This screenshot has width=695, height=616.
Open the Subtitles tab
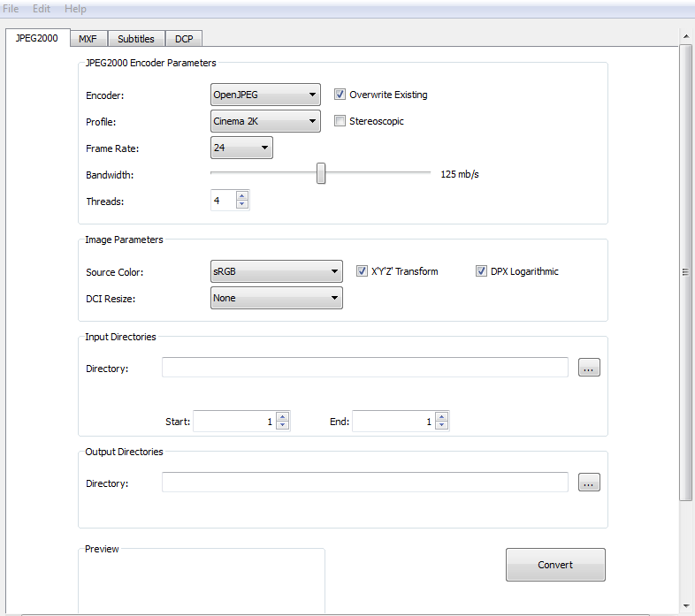pyautogui.click(x=136, y=39)
